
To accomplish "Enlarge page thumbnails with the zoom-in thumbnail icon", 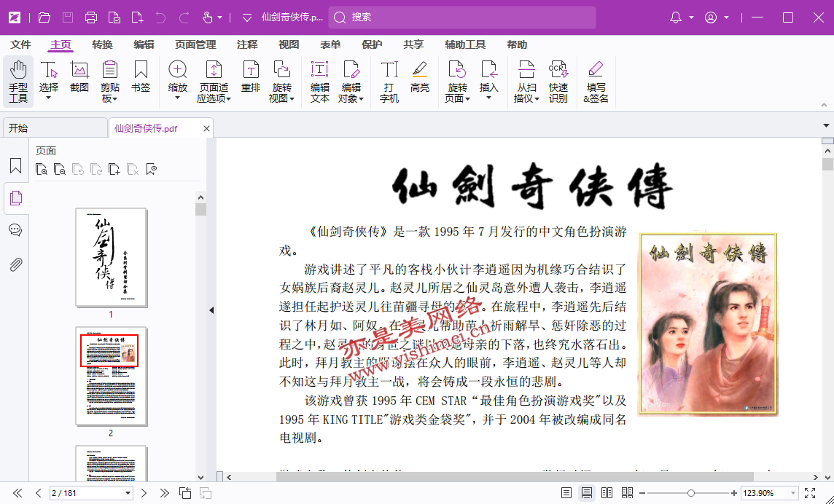I will click(x=42, y=170).
